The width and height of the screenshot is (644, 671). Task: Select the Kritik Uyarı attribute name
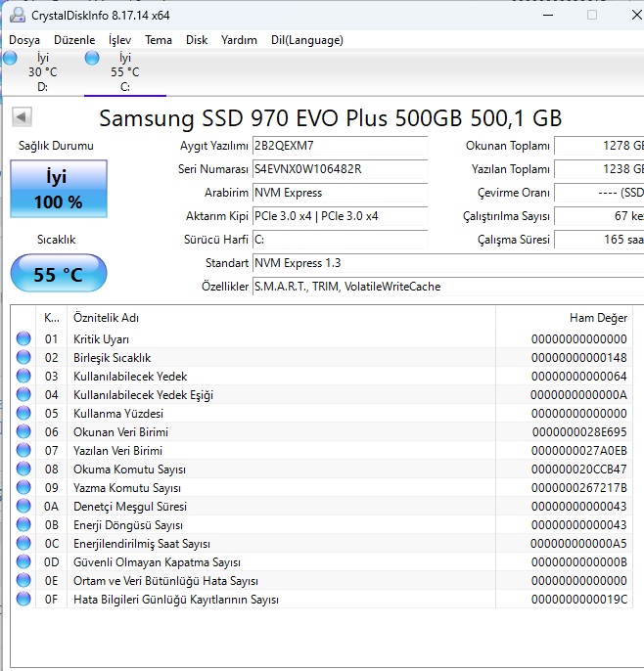[101, 339]
